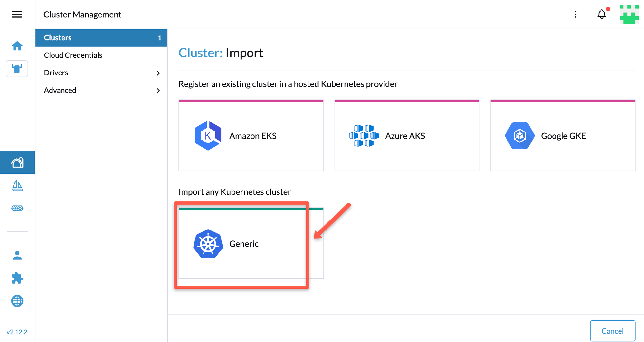Select the Cluster Management steer icon
Screen dimensions: 644x342
(17, 69)
